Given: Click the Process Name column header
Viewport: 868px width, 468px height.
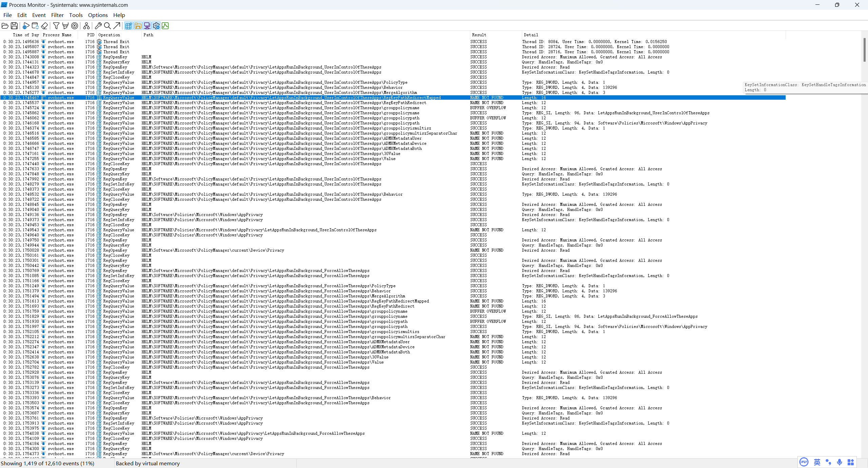Looking at the screenshot, I should click(57, 35).
